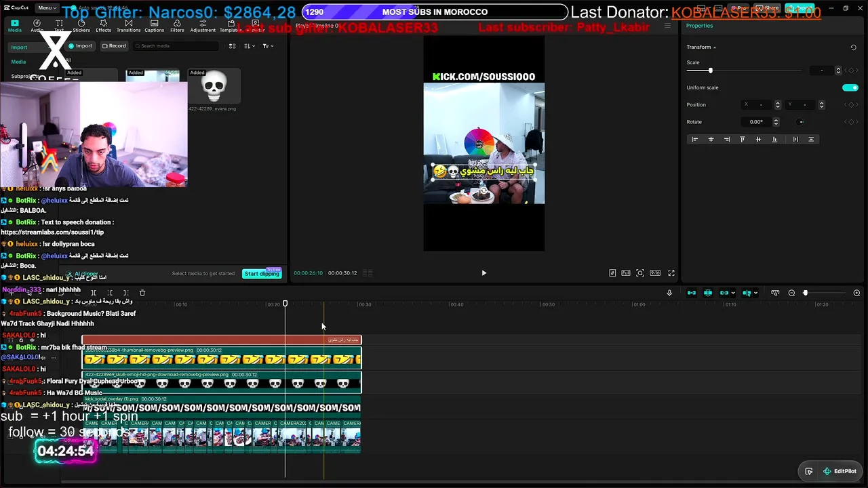The width and height of the screenshot is (868, 488).
Task: Open the preview 'Full' quality option
Action: [x=626, y=273]
